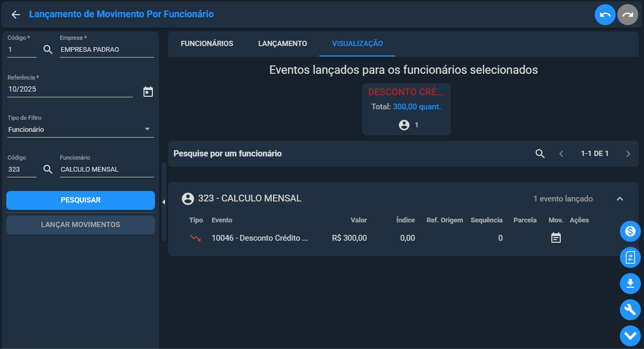The image size is (644, 349).
Task: Click the 1-1 DE 1 pagination text
Action: 595,154
